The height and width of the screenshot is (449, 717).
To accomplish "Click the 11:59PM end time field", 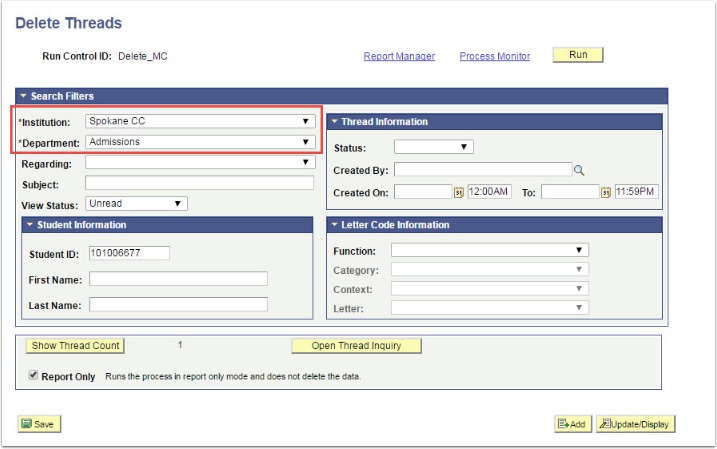I will (x=637, y=192).
